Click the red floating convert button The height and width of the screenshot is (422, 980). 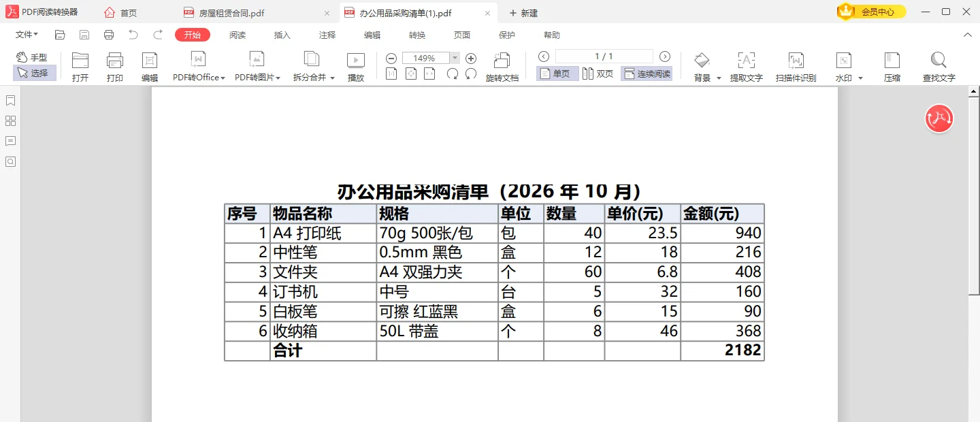coord(939,118)
